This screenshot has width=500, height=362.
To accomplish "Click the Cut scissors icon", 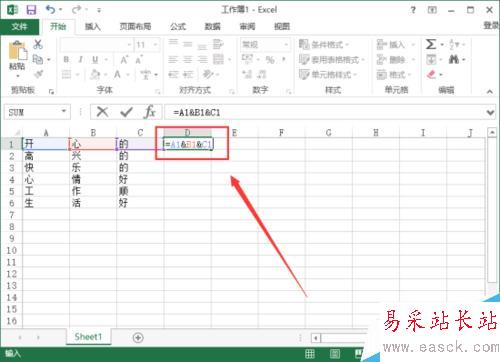I will (x=38, y=44).
